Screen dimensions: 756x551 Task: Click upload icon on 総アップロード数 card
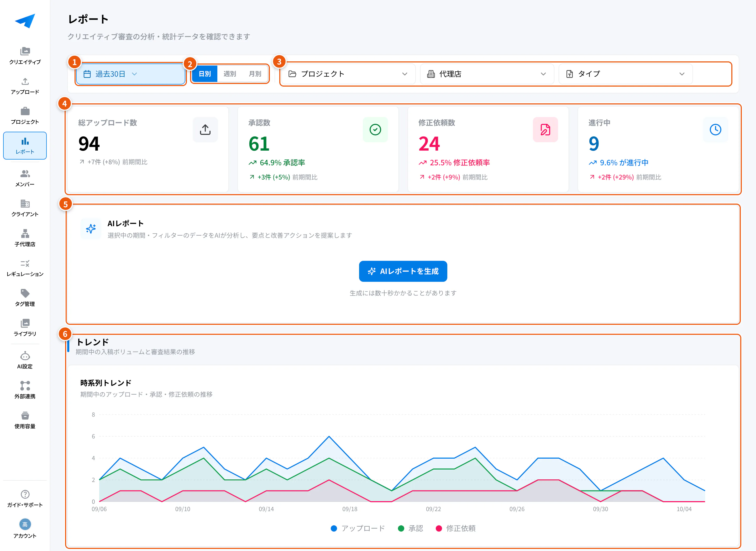point(205,129)
